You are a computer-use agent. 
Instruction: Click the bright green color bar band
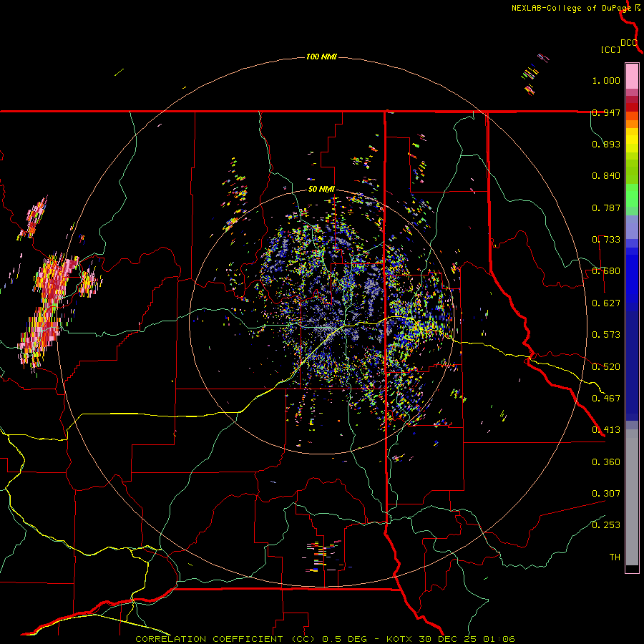click(x=632, y=195)
